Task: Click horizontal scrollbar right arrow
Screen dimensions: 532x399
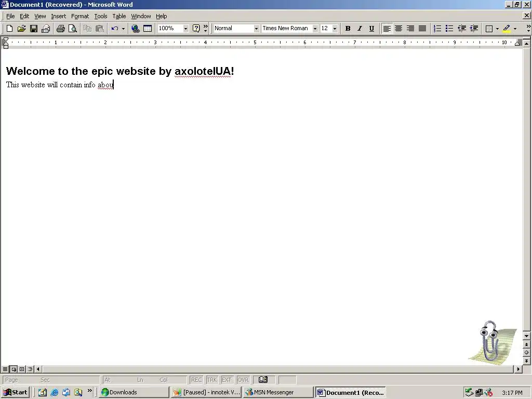Action: point(518,369)
